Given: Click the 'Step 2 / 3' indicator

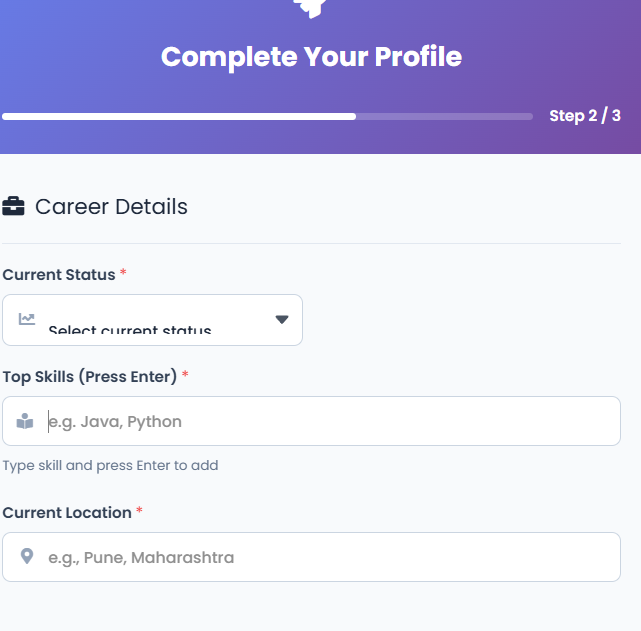Looking at the screenshot, I should 585,116.
